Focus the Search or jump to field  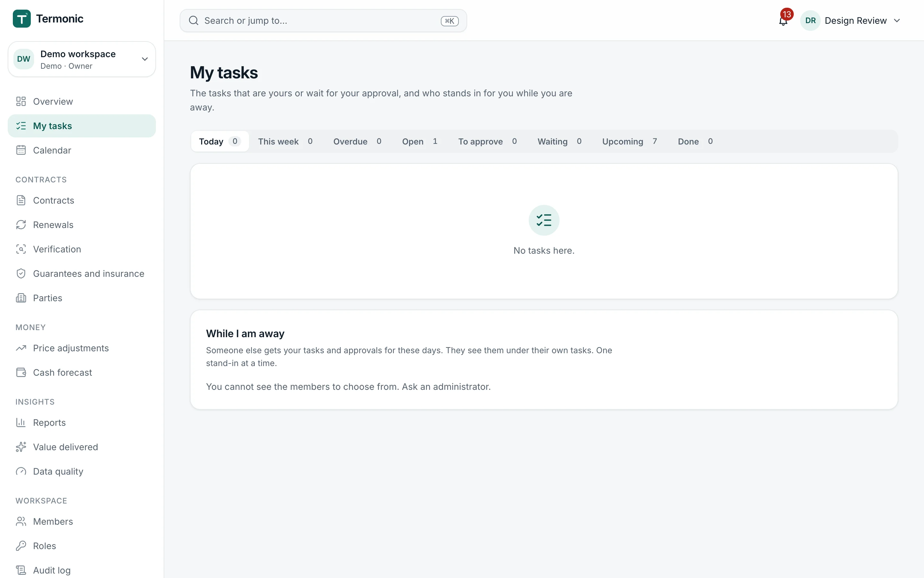(323, 21)
